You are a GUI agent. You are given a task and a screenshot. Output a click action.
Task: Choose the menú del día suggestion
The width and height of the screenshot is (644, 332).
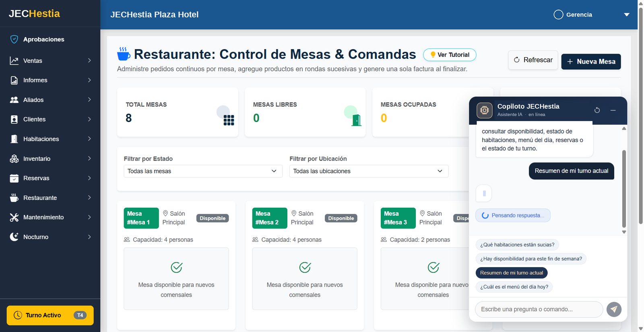[514, 287]
